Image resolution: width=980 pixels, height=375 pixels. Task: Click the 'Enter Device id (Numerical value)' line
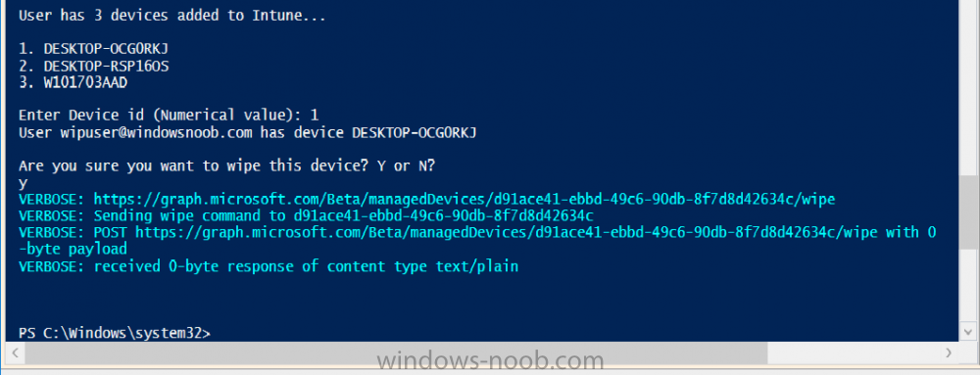[x=169, y=115]
